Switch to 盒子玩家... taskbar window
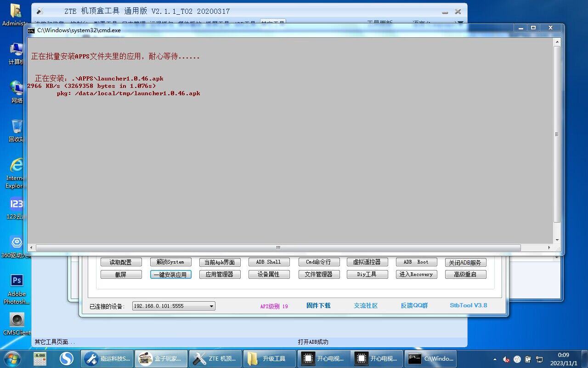 point(161,358)
